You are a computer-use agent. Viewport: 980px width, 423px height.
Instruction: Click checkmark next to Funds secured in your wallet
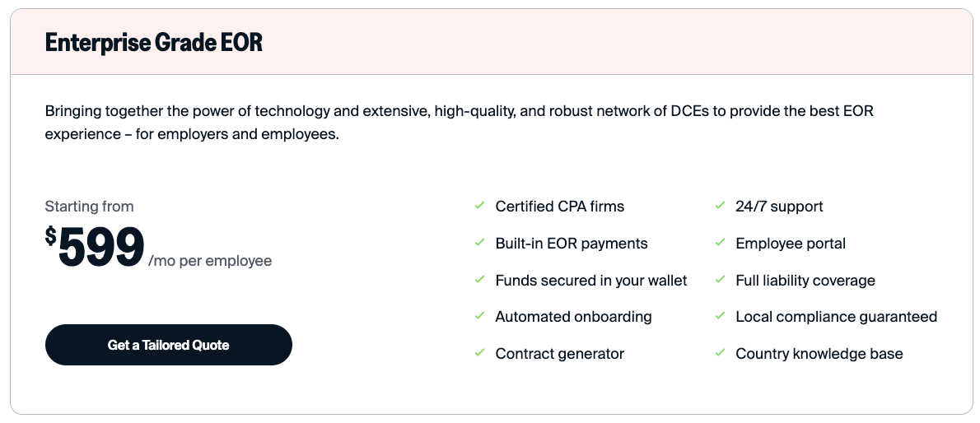click(479, 280)
